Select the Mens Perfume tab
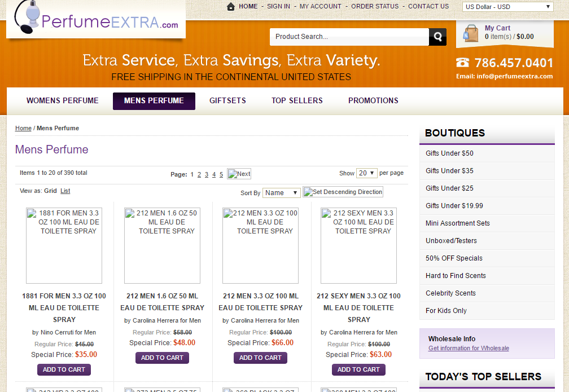 click(x=154, y=101)
